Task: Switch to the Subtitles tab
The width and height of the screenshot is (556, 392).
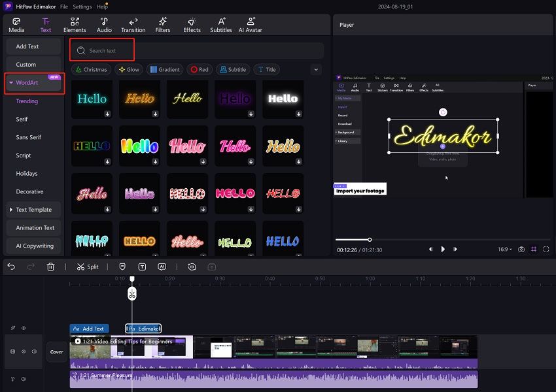Action: 220,25
